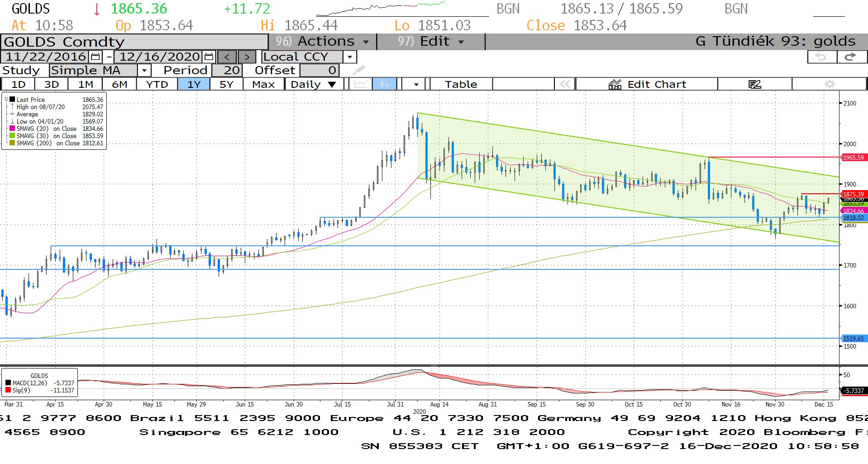
Task: Click the SMAVG (30) green legend swatch
Action: (12, 136)
